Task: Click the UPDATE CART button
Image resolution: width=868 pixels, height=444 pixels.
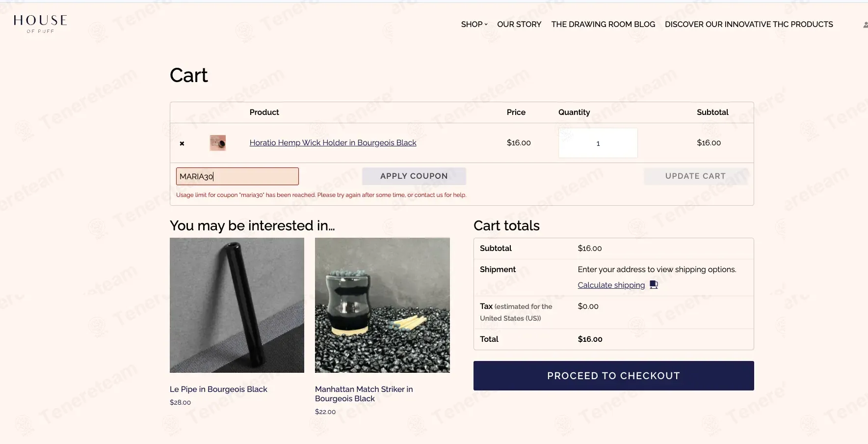Action: (695, 176)
